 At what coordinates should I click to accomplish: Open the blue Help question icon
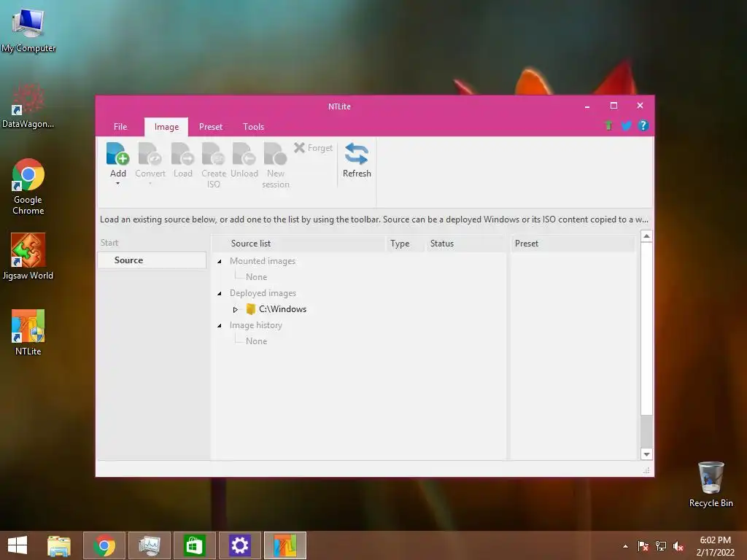point(643,125)
